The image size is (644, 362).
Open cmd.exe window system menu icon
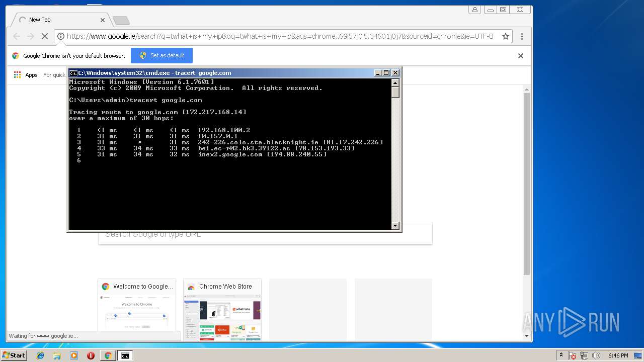(x=73, y=73)
